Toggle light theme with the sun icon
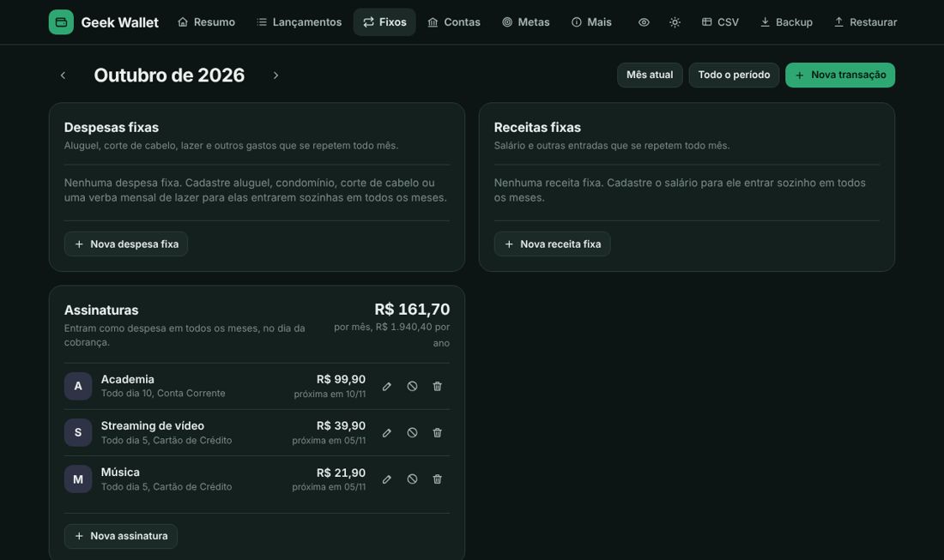 [x=675, y=22]
